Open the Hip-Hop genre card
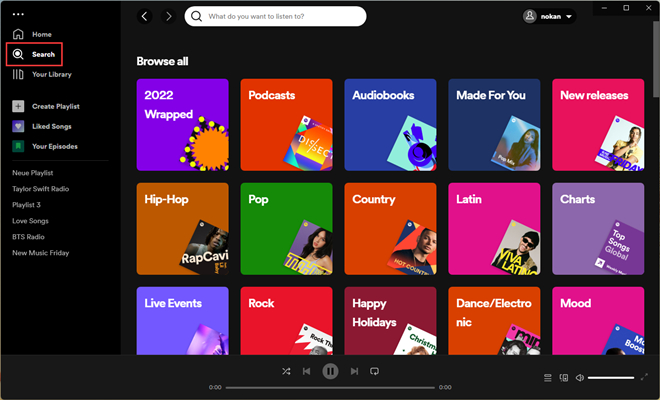Viewport: 660px width, 400px height. [x=183, y=229]
